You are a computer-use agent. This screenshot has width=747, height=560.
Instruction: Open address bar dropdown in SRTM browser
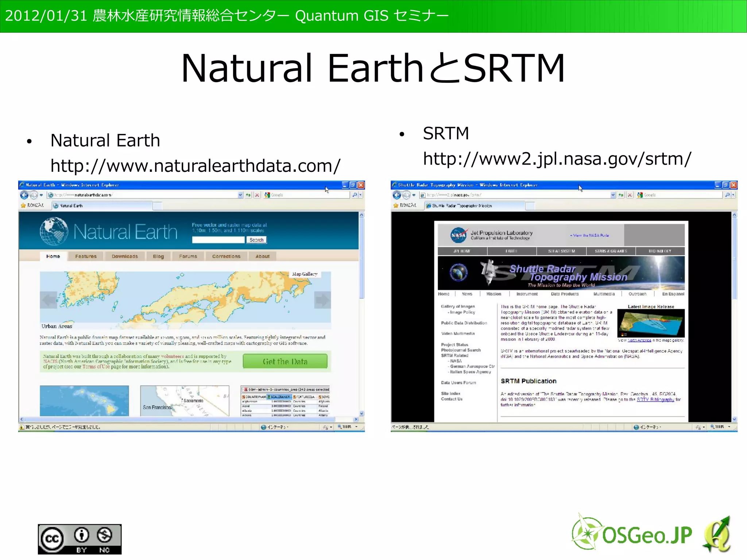613,195
